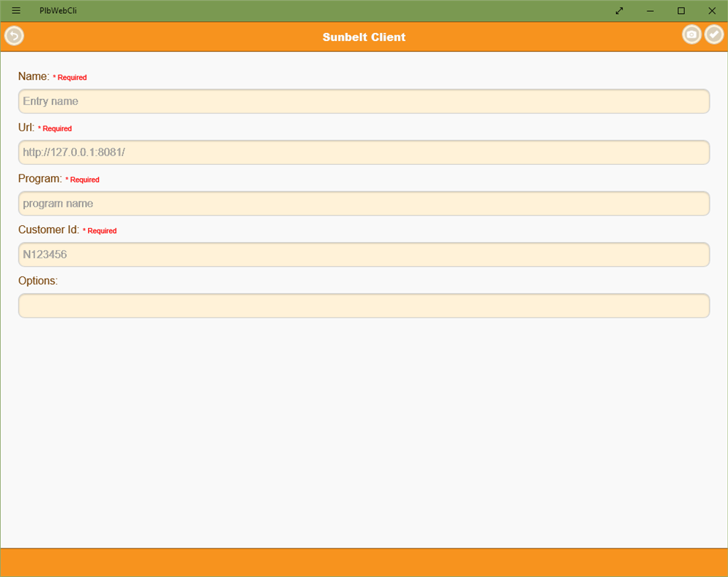Click the Name: label
Viewport: 728px width, 577px height.
(x=34, y=76)
